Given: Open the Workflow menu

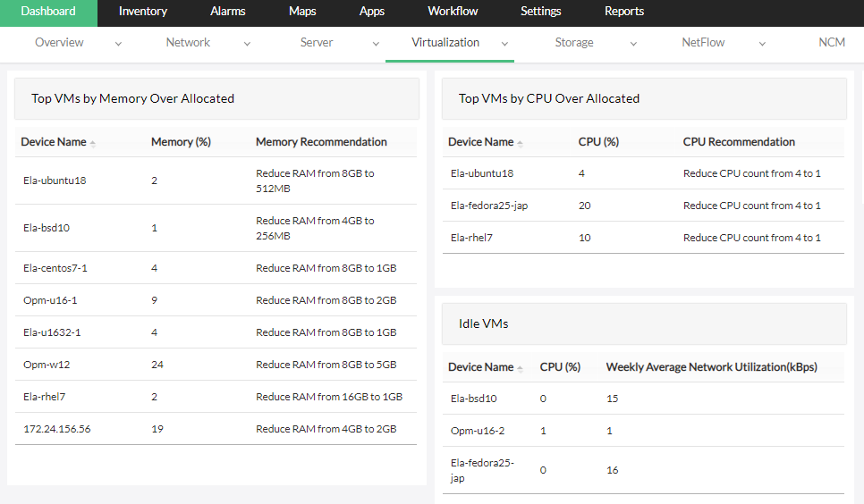Looking at the screenshot, I should (x=453, y=12).
